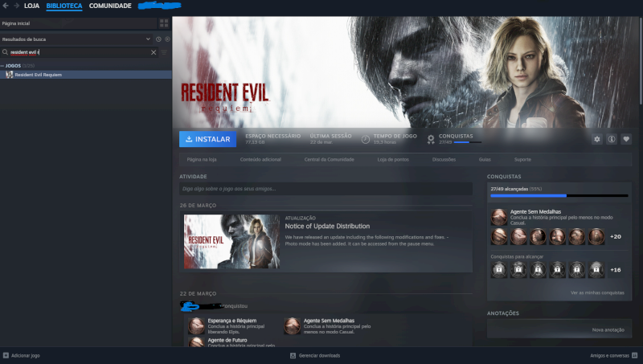The width and height of the screenshot is (643, 364).
Task: Collapse the JOGOS category
Action: [2, 66]
